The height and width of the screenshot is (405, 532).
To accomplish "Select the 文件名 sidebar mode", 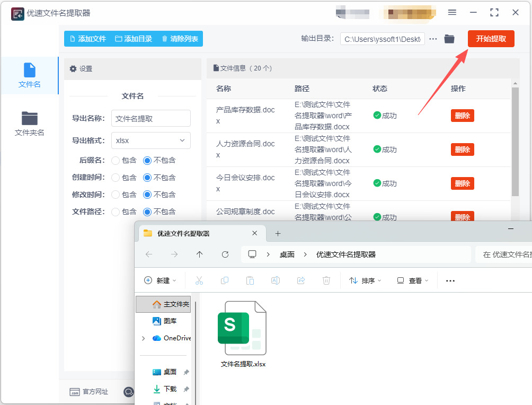I will click(30, 75).
